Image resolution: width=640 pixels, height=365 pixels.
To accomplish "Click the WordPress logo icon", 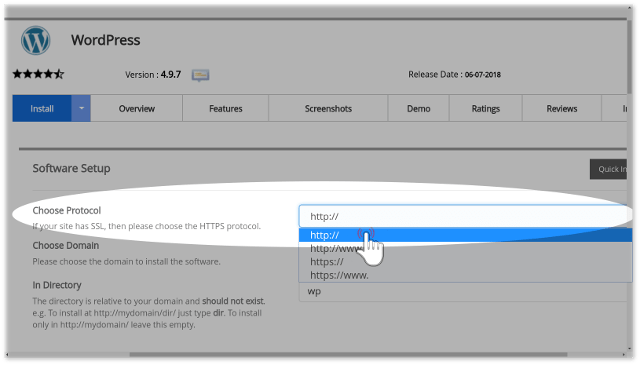I will pos(36,40).
